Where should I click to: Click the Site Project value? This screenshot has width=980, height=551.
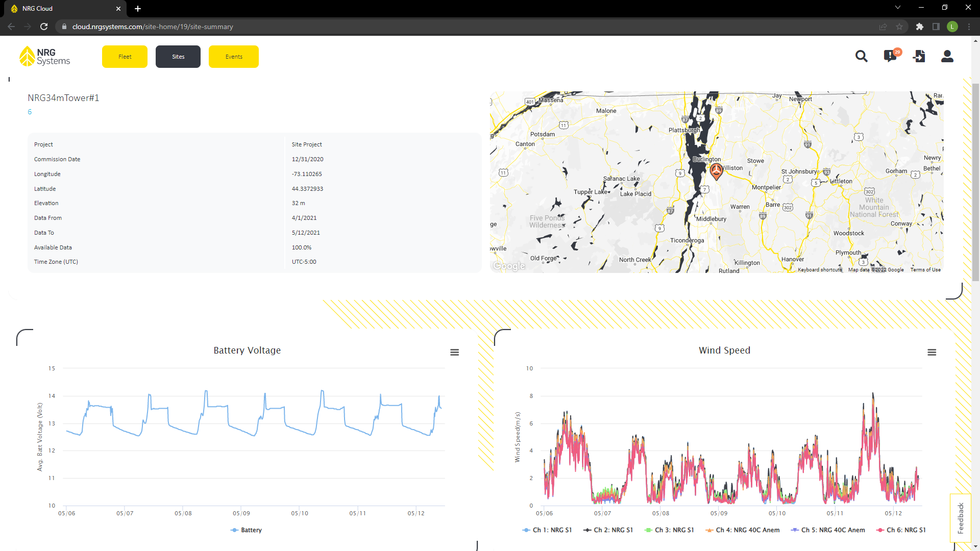(x=307, y=144)
